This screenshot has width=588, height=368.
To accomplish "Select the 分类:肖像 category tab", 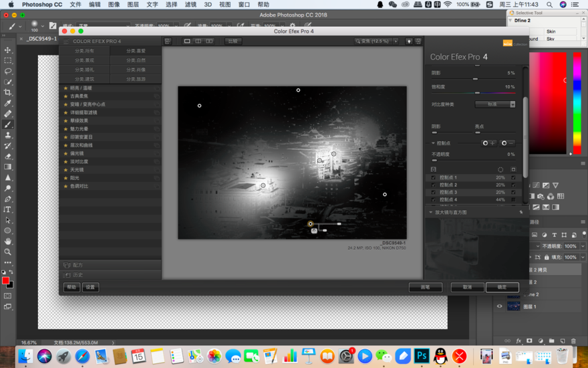I will click(x=136, y=70).
